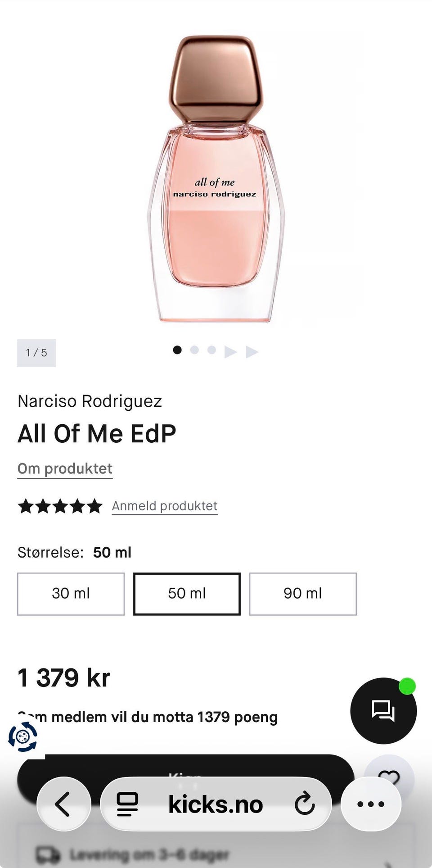Click Anmeld produktet review link
Screen dimensions: 432x868
click(164, 506)
